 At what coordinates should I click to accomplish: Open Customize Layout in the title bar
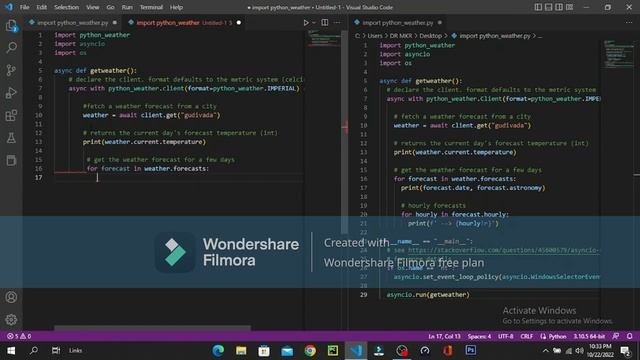pos(569,7)
